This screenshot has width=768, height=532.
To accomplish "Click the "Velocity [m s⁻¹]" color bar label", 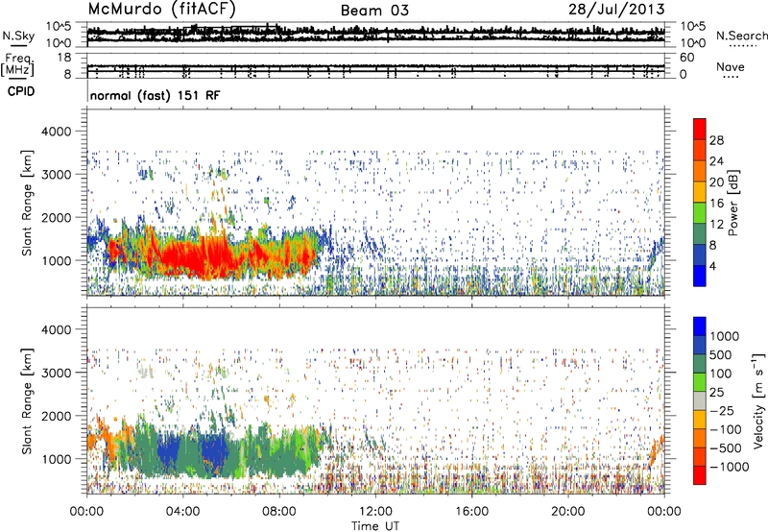I will (757, 400).
